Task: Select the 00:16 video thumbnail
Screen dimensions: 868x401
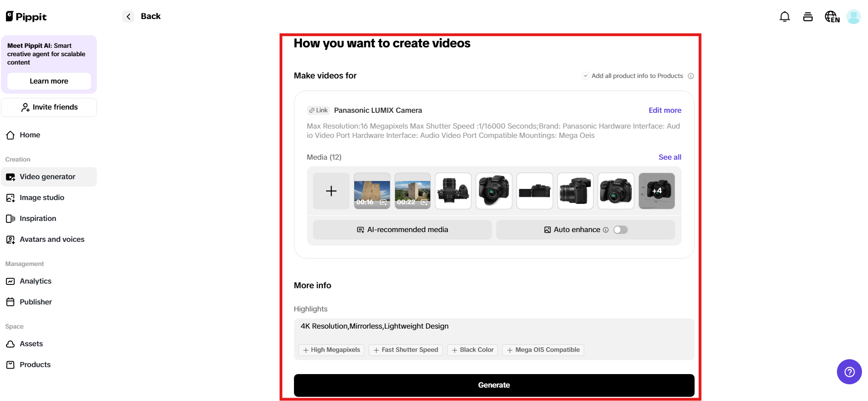Action: click(372, 191)
